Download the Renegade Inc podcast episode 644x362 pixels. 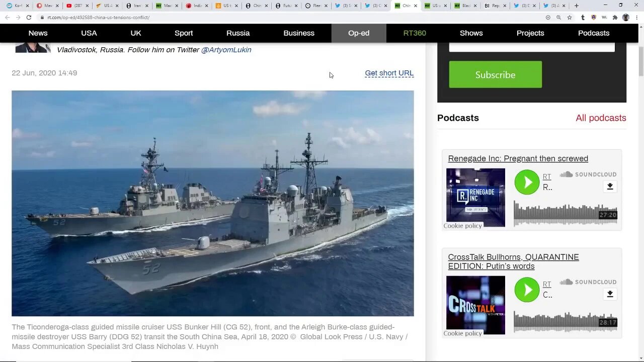tap(610, 187)
